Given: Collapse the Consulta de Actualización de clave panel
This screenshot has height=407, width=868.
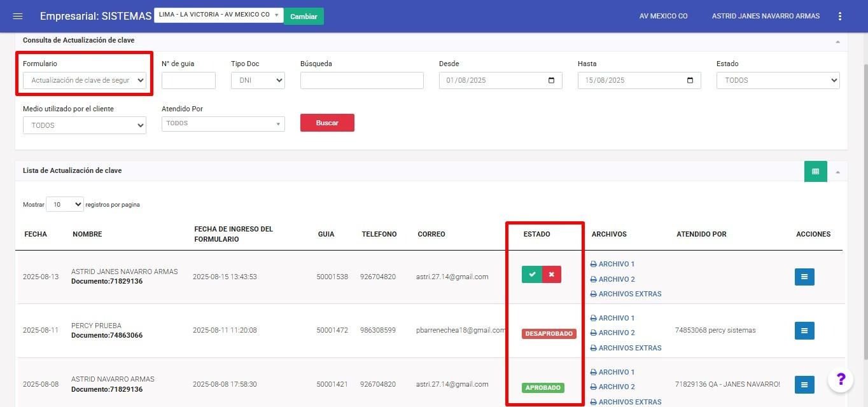Looking at the screenshot, I should tap(837, 41).
